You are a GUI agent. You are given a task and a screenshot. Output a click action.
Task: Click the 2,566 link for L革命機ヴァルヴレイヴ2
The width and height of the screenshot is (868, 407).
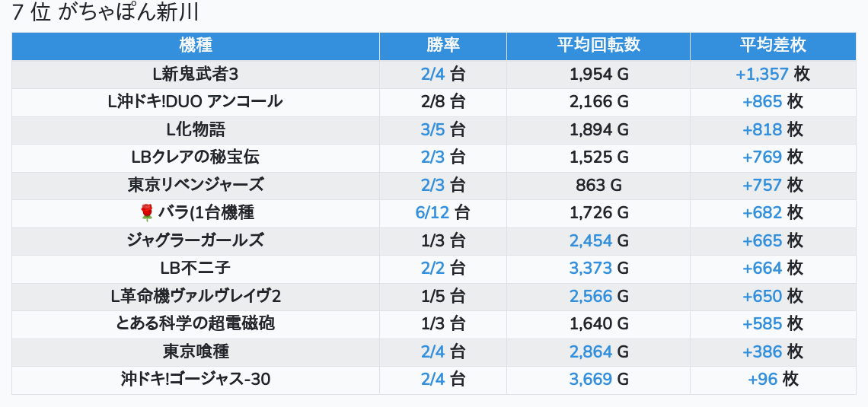click(591, 296)
